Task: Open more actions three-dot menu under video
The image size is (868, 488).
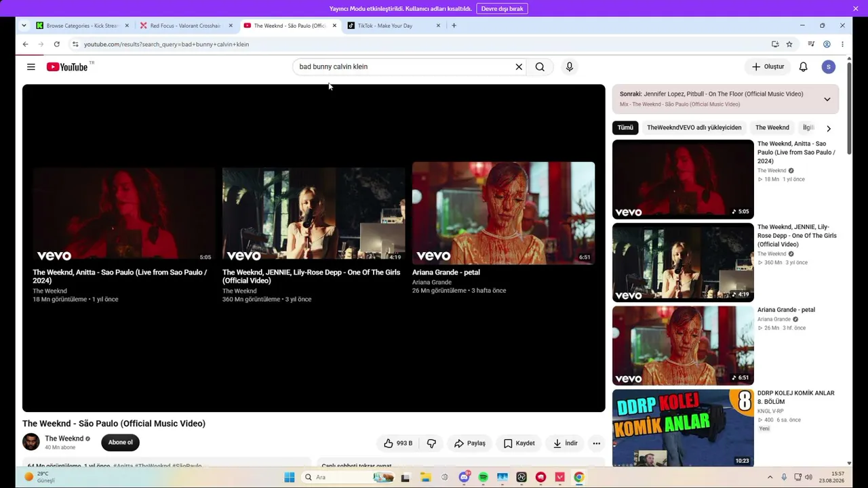Action: (597, 443)
